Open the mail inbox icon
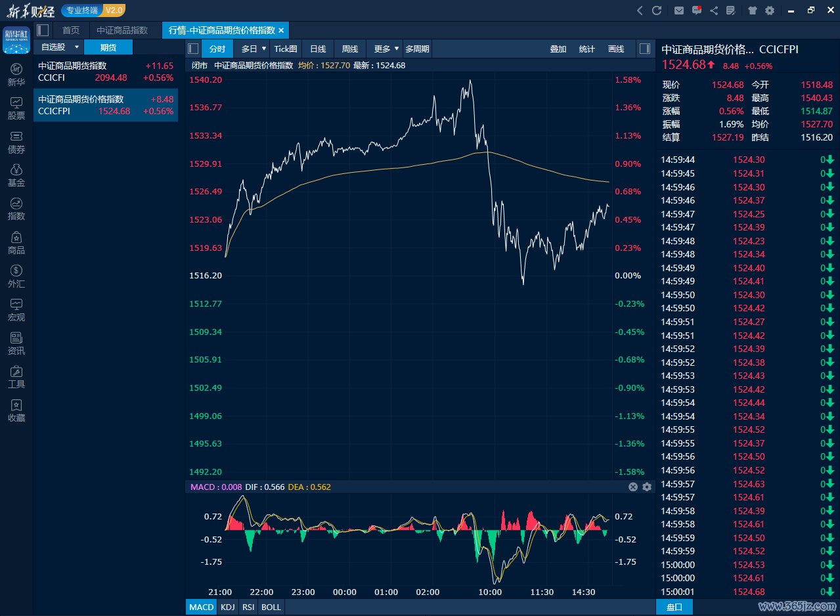Image resolution: width=840 pixels, height=616 pixels. (x=679, y=11)
